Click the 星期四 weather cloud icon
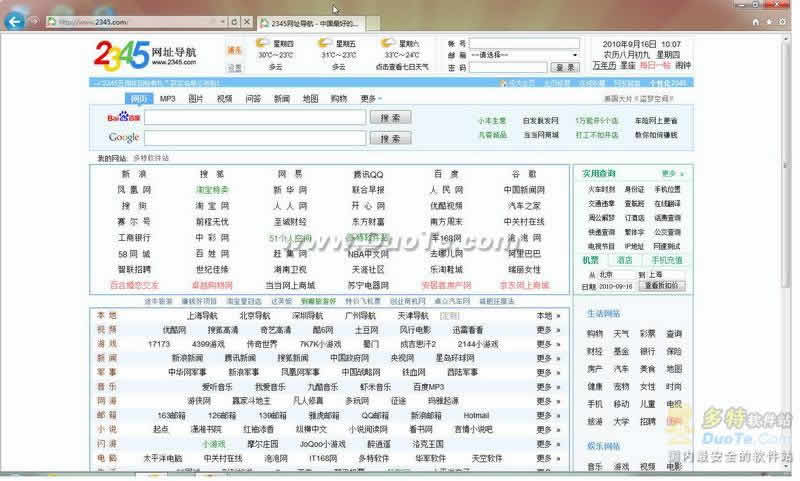The height and width of the screenshot is (481, 800). pos(262,43)
